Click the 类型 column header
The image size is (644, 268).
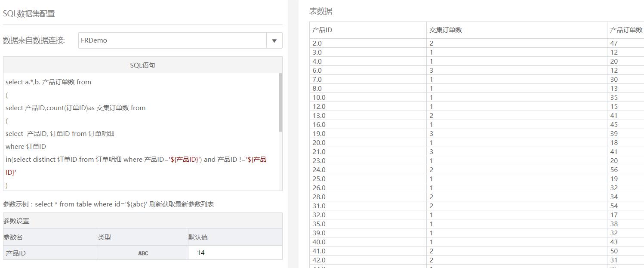(x=143, y=237)
